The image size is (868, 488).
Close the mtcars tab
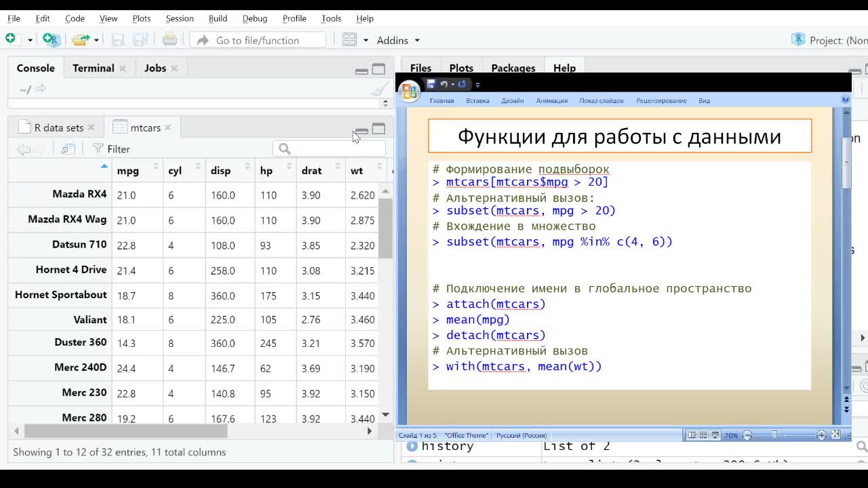click(167, 127)
